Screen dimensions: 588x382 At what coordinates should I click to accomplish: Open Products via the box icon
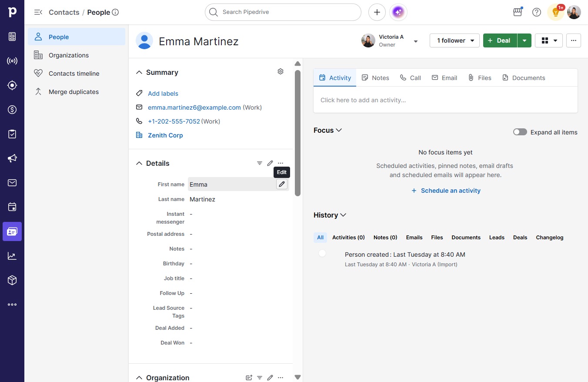click(x=12, y=280)
